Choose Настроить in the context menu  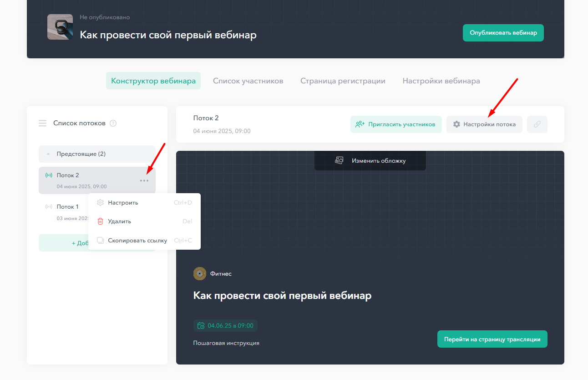pos(144,203)
